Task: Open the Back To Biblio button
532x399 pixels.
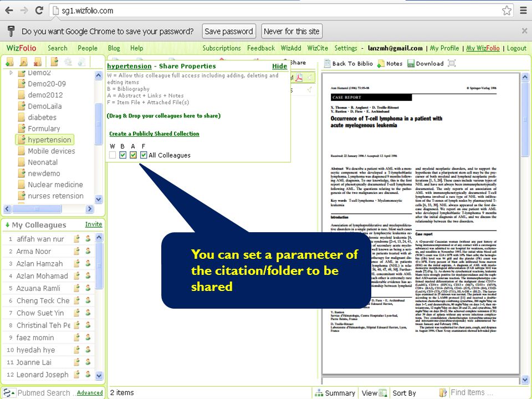Action: pyautogui.click(x=349, y=63)
